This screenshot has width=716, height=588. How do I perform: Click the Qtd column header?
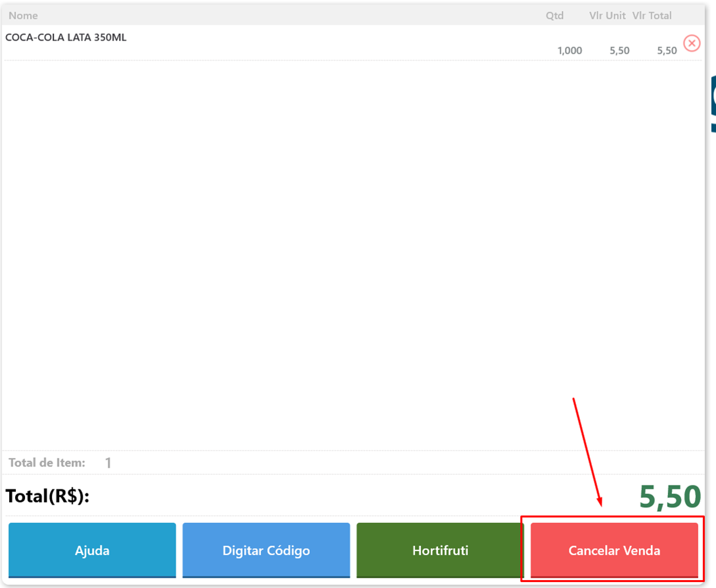click(554, 15)
